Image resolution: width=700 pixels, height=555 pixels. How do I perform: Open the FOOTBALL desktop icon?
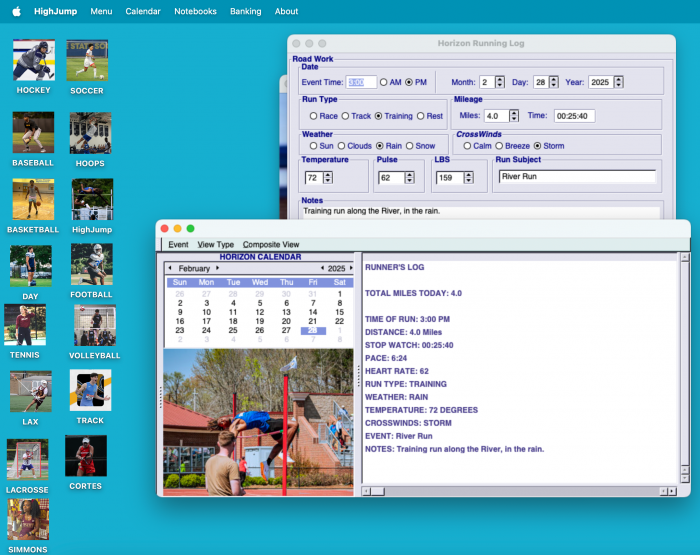[91, 264]
